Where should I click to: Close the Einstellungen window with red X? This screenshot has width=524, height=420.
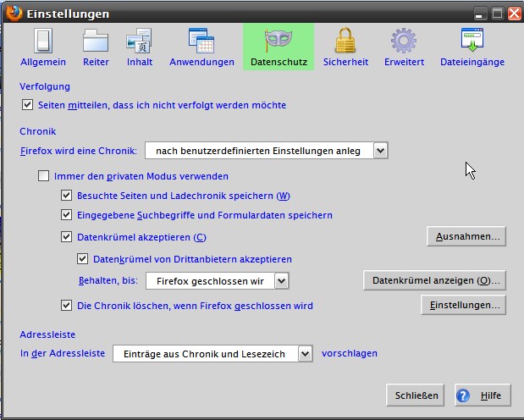pyautogui.click(x=515, y=14)
